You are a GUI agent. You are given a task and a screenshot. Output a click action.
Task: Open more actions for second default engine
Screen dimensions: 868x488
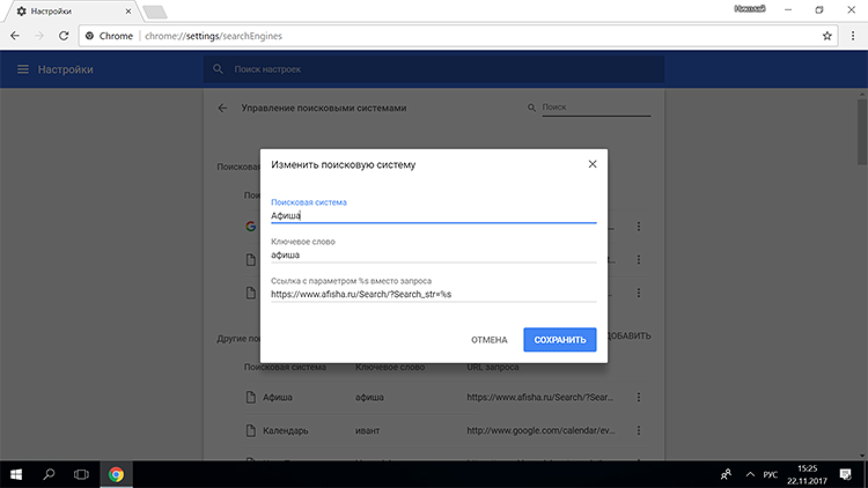click(x=638, y=260)
